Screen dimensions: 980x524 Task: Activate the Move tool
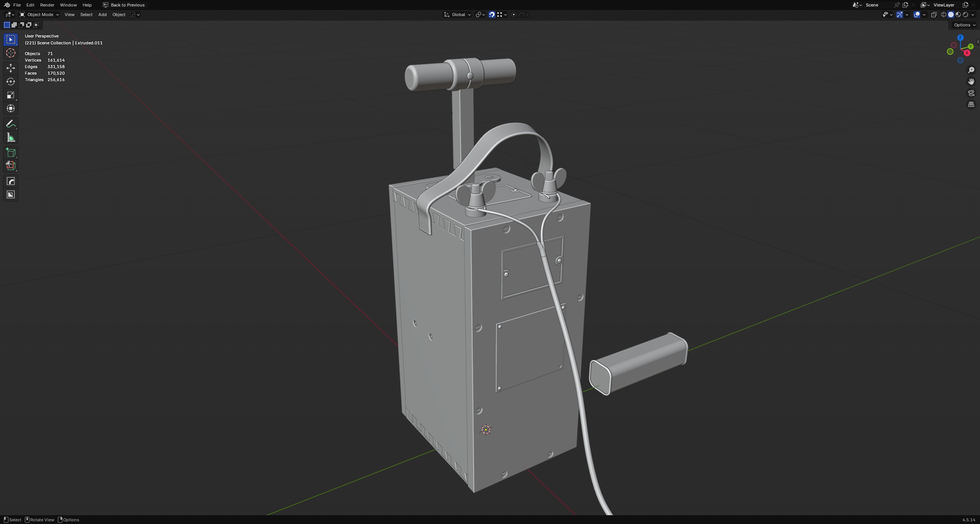pyautogui.click(x=11, y=68)
